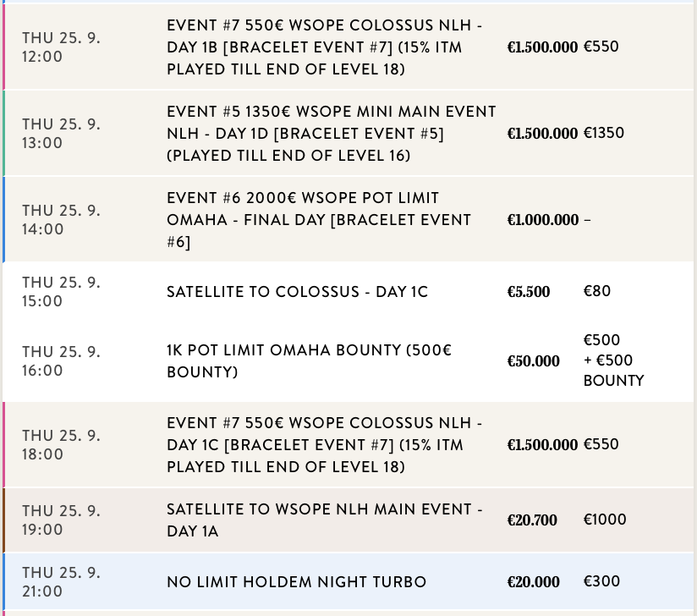This screenshot has height=616, width=697.
Task: Select Event #6 Pot Limit Omaha Final Day
Action: pos(319,220)
